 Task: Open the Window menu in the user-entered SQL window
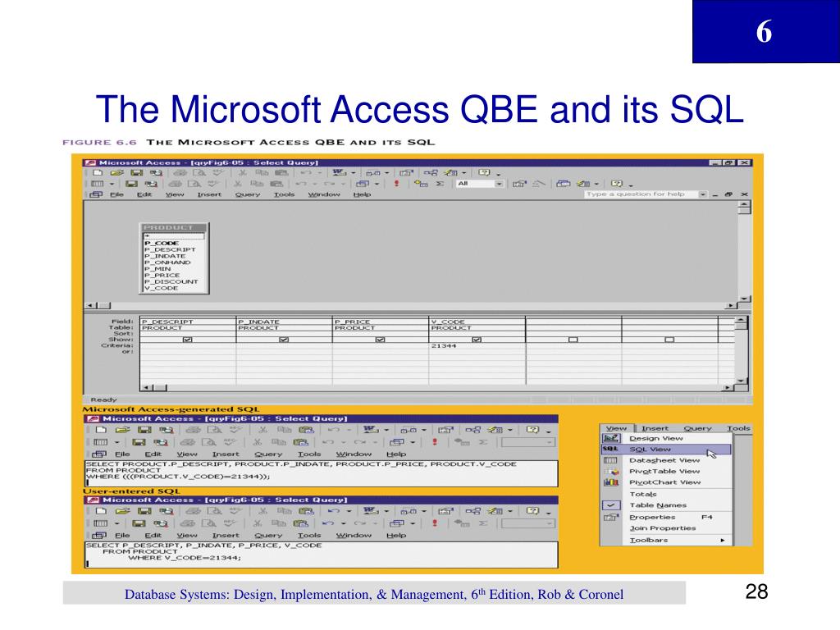coord(354,535)
